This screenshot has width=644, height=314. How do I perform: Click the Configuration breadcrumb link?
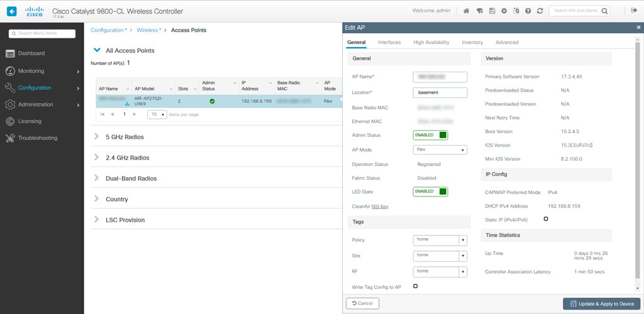pos(107,30)
